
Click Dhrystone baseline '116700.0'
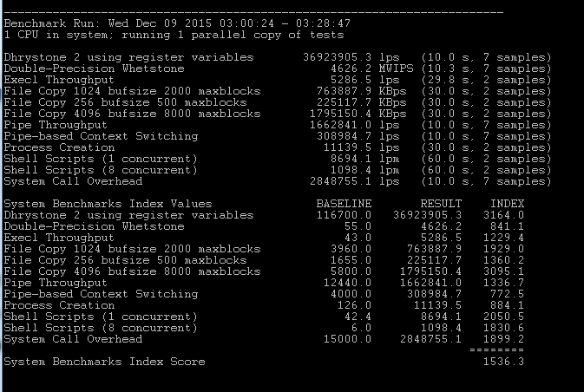click(x=344, y=215)
